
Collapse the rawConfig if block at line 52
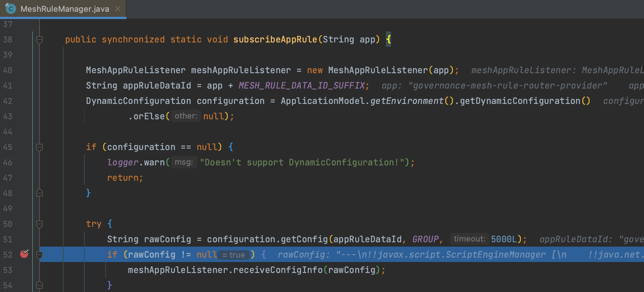point(39,255)
